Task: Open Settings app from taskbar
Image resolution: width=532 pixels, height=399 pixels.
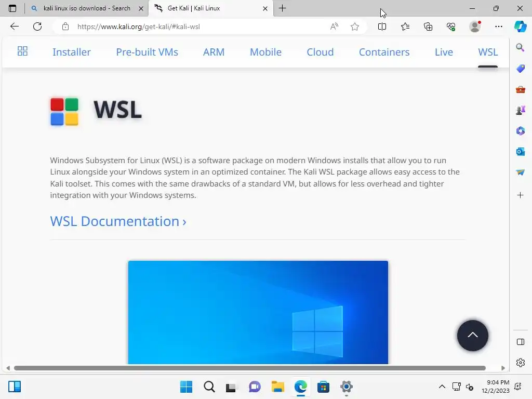Action: click(x=346, y=387)
